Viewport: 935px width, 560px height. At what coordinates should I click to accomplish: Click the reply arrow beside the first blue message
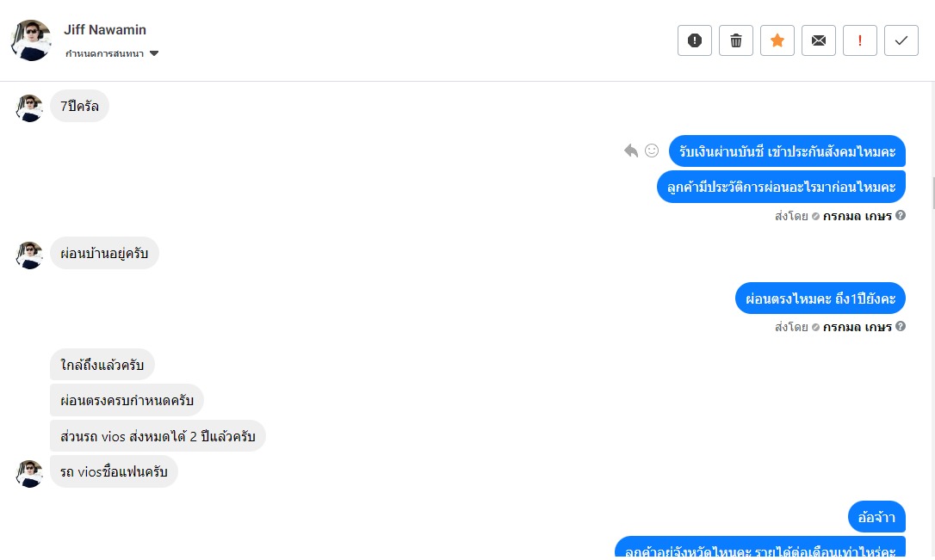pyautogui.click(x=631, y=151)
